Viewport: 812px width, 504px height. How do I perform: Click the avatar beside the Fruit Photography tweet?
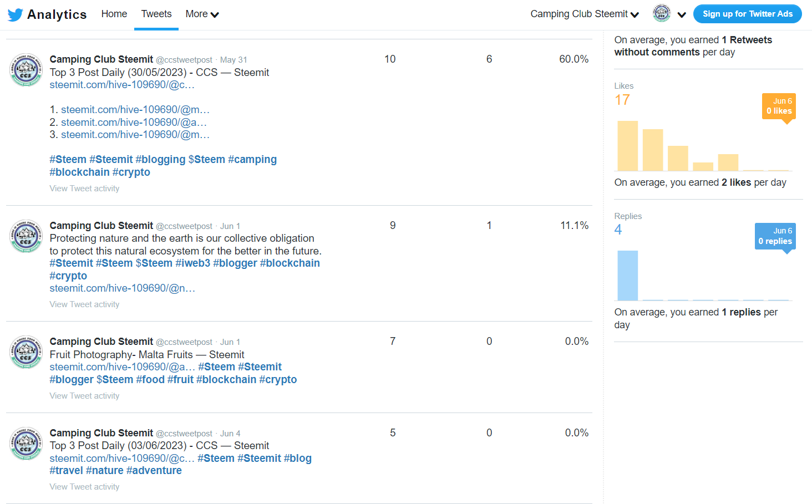[26, 352]
